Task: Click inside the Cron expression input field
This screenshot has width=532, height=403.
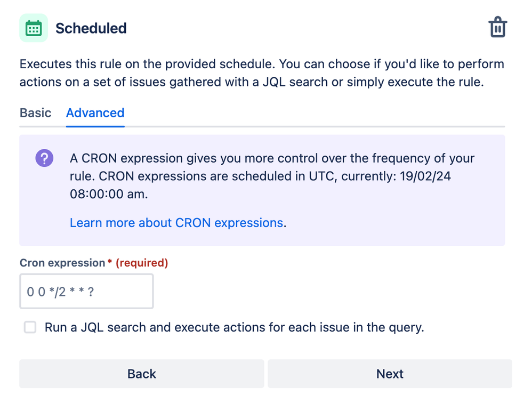Action: 86,291
